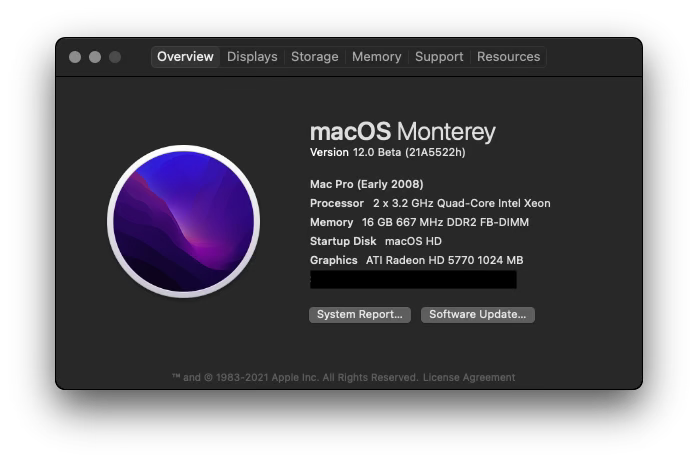Switch to the Memory tab

click(x=377, y=57)
